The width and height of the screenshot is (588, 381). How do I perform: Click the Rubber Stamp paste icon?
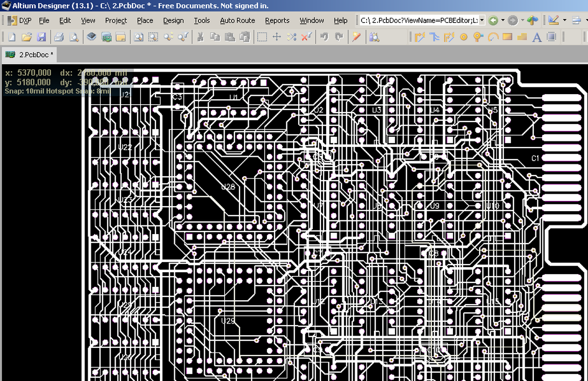245,37
